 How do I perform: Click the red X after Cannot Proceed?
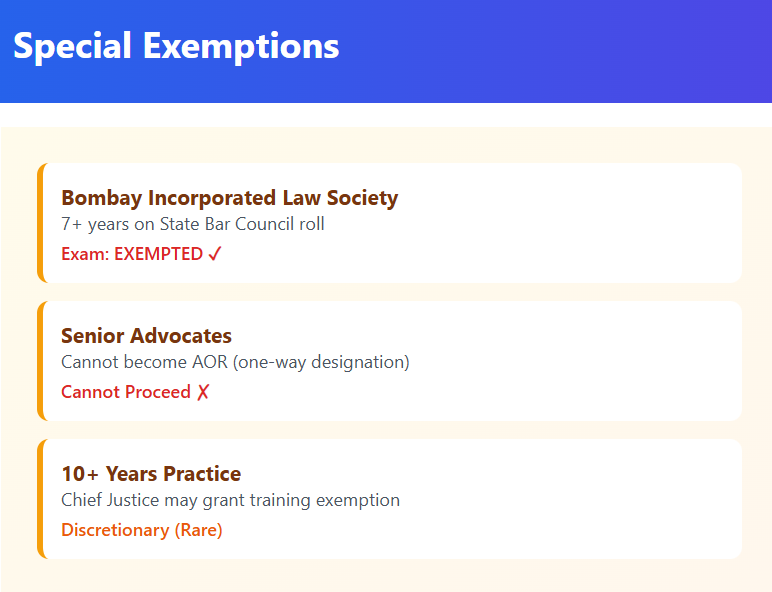(203, 392)
